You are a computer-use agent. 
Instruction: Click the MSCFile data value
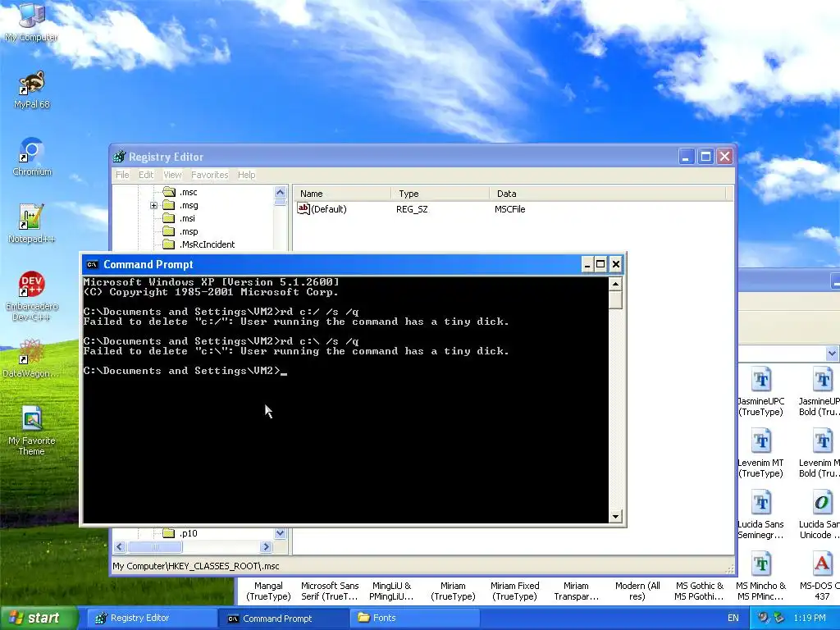click(x=510, y=209)
